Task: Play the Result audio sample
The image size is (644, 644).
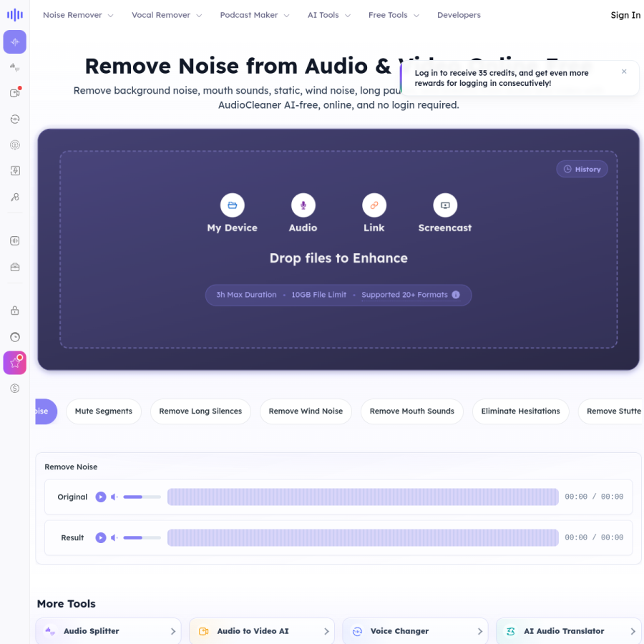Action: click(x=101, y=537)
